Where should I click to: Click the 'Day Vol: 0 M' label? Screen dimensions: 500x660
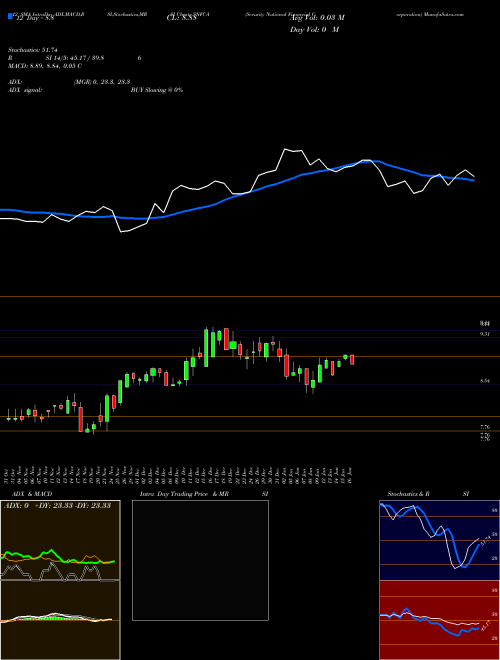(314, 30)
